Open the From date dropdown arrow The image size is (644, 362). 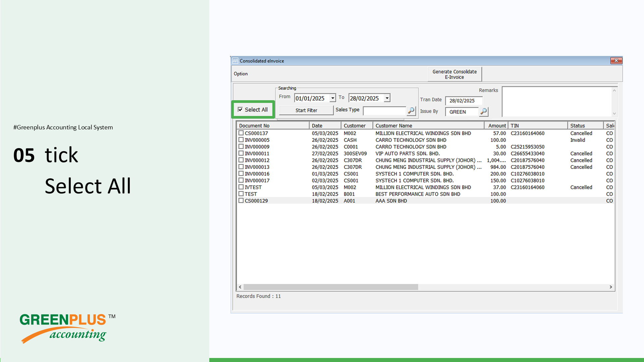pyautogui.click(x=332, y=98)
